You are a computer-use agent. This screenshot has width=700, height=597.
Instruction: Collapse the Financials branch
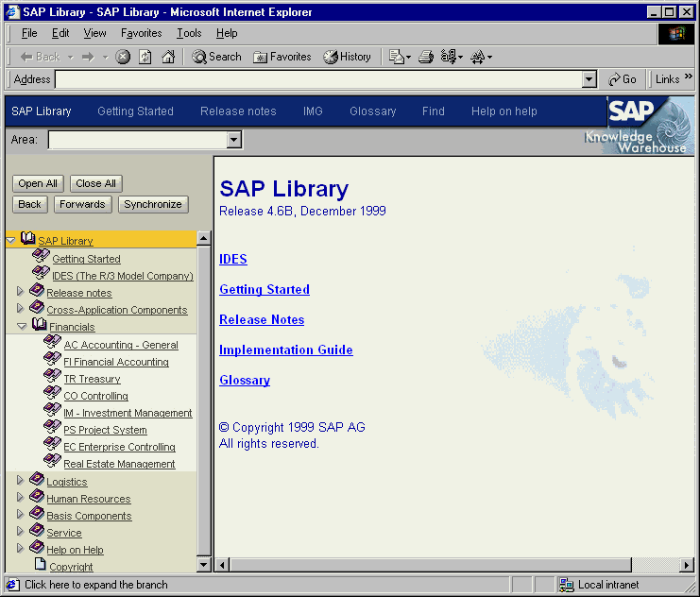22,327
